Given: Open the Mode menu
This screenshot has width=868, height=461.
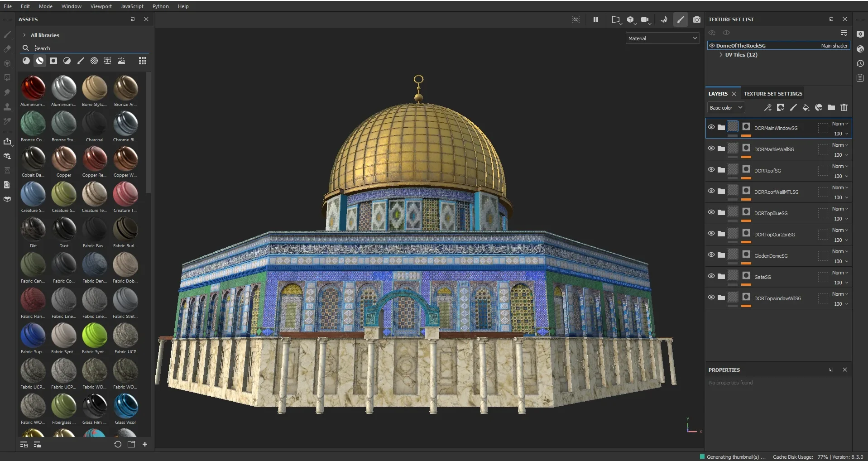Looking at the screenshot, I should pos(46,6).
